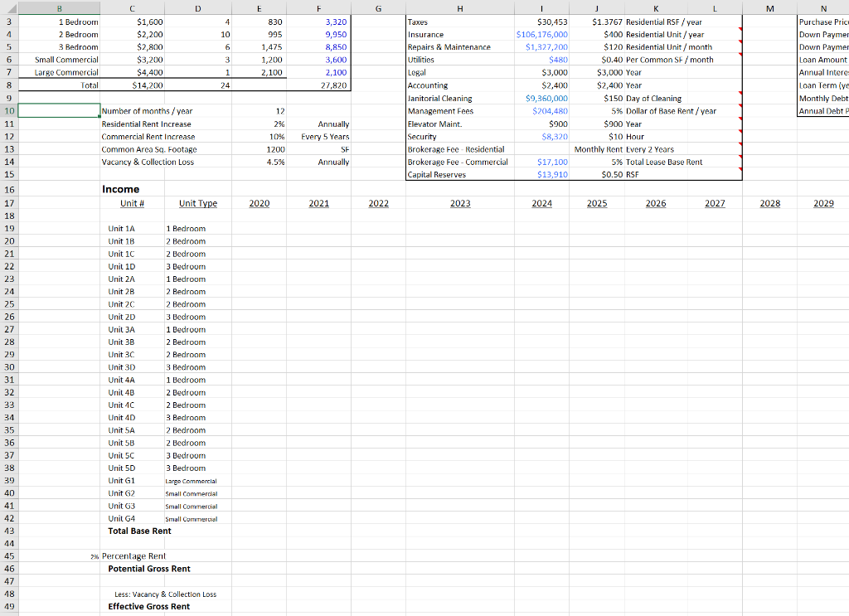Screen dimensions: 849x616
Task: Select the 2029 year heading
Action: 823,203
